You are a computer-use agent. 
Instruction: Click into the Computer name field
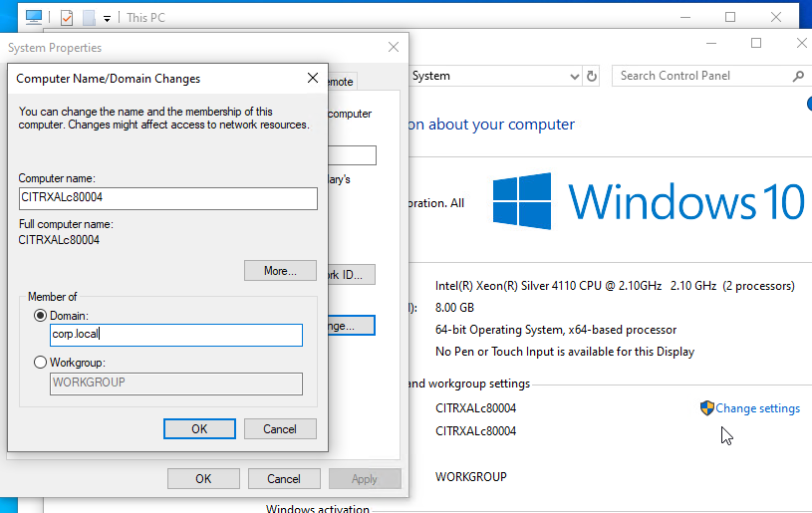[168, 199]
